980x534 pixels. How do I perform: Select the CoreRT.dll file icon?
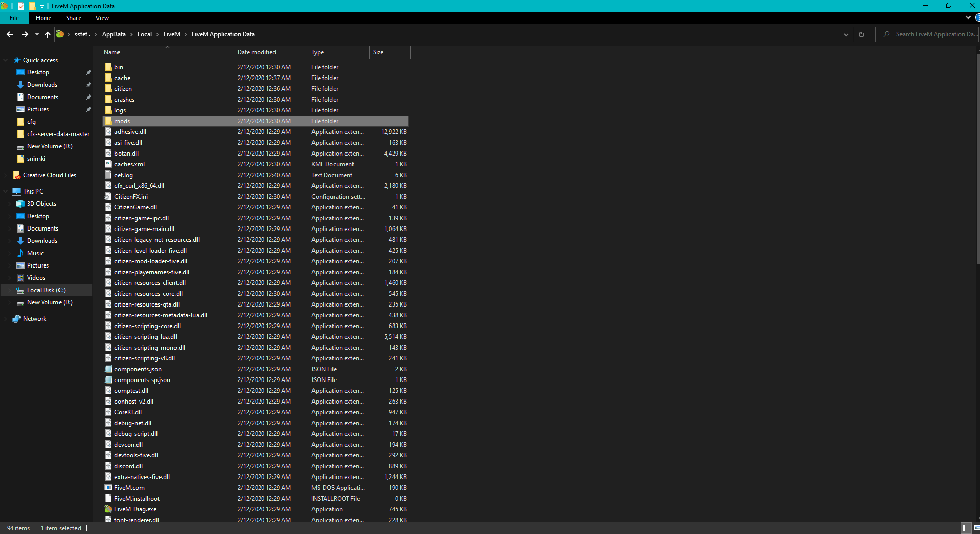coord(108,412)
